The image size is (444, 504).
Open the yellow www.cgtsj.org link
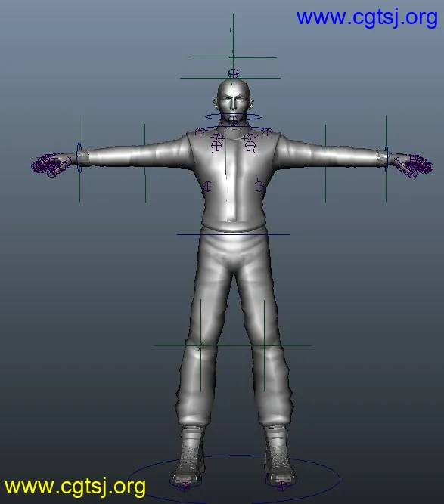[76, 487]
